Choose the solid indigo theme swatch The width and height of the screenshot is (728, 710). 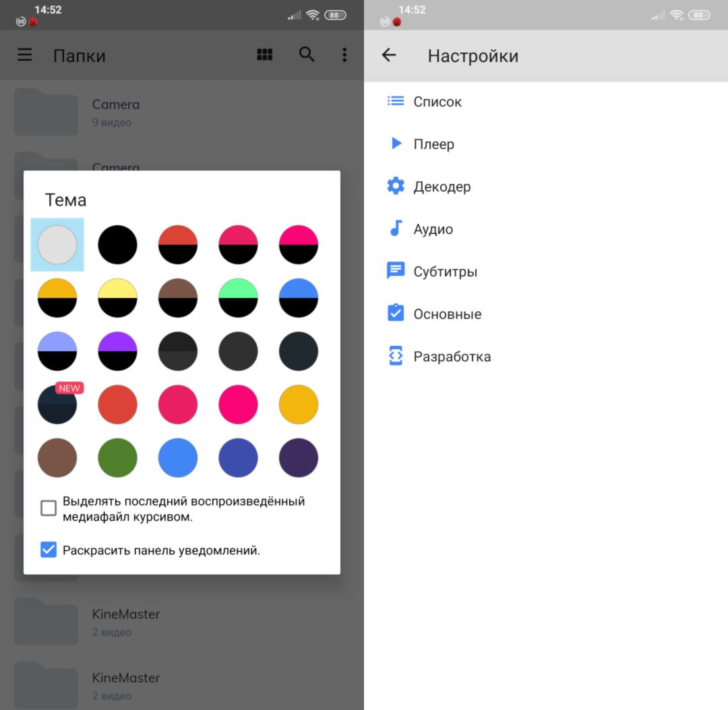point(238,458)
